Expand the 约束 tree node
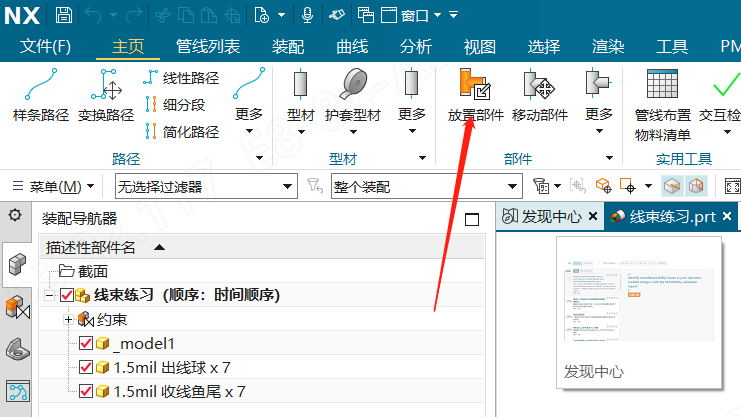This screenshot has height=417, width=741. tap(69, 320)
